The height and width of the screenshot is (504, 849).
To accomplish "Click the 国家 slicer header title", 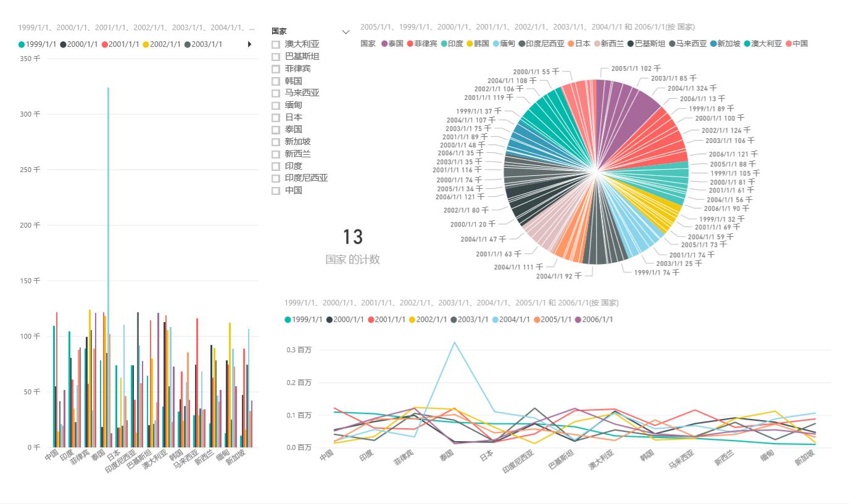I will coord(279,31).
